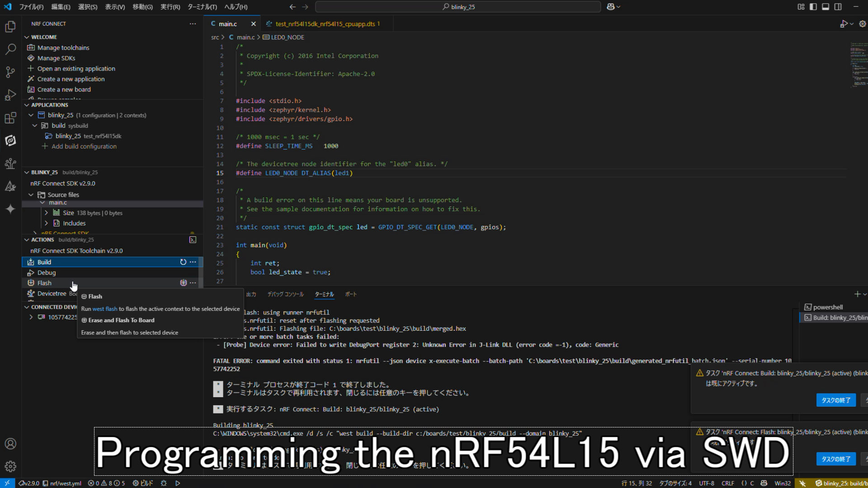Screen dimensions: 868x488
Task: Select Erase and Flash To Board option
Action: [121, 320]
